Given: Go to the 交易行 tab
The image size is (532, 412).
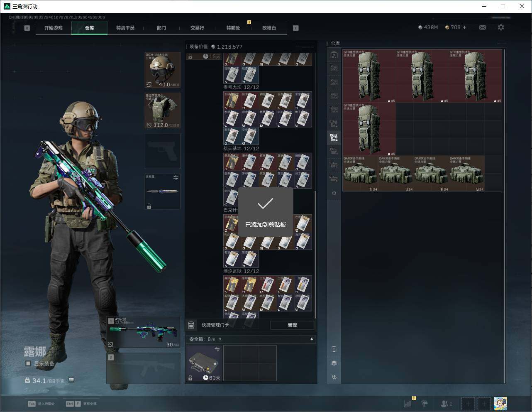Looking at the screenshot, I should 197,28.
